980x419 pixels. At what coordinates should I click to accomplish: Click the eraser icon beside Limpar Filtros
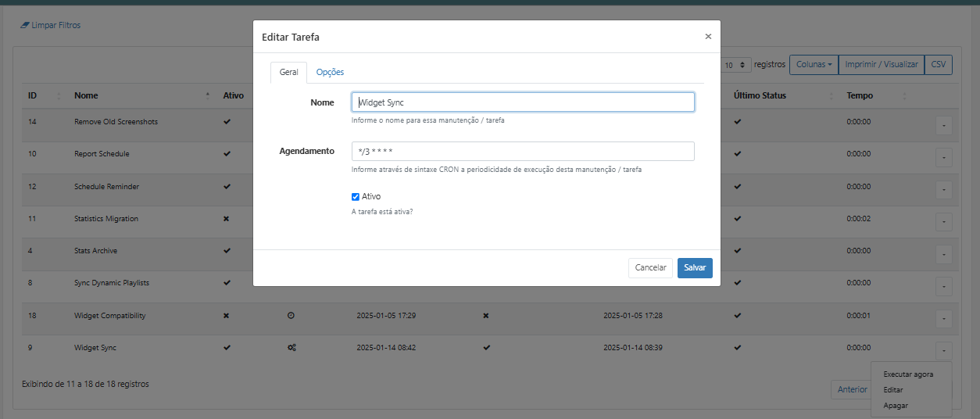[24, 25]
